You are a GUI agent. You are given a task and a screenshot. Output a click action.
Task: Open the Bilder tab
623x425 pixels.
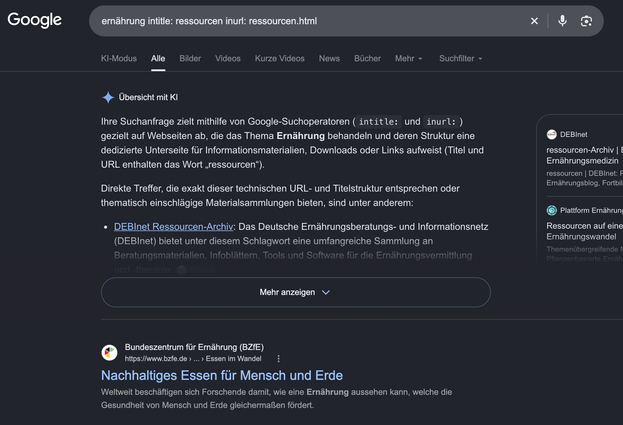point(190,58)
